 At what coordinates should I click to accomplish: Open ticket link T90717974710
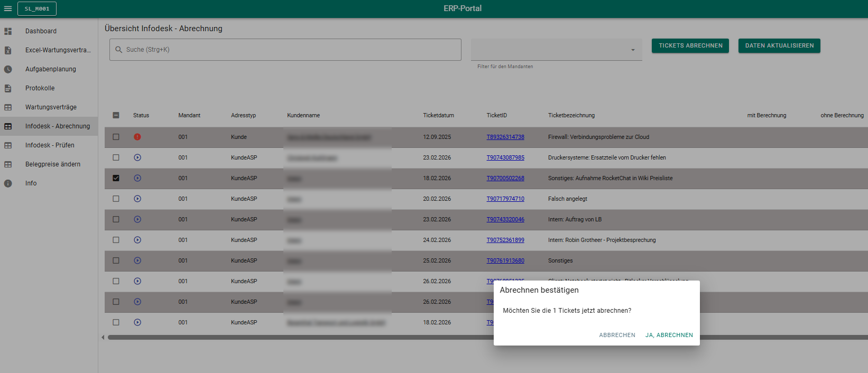pos(505,199)
